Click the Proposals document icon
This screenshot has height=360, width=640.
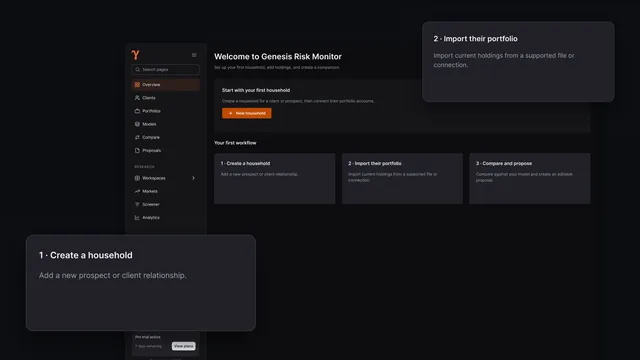click(137, 150)
